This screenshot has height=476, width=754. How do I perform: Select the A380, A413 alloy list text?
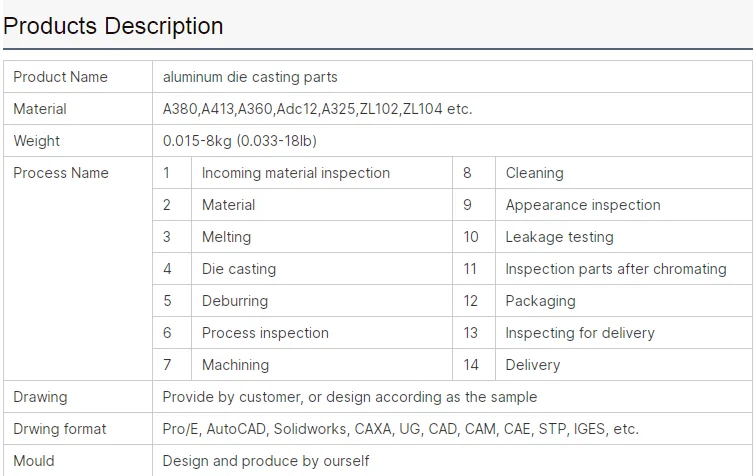[x=317, y=109]
